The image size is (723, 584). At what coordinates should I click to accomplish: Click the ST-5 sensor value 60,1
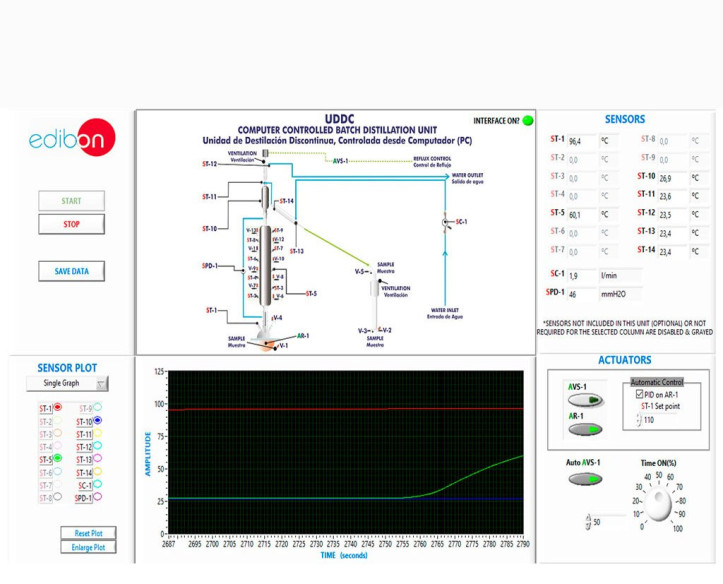(581, 215)
